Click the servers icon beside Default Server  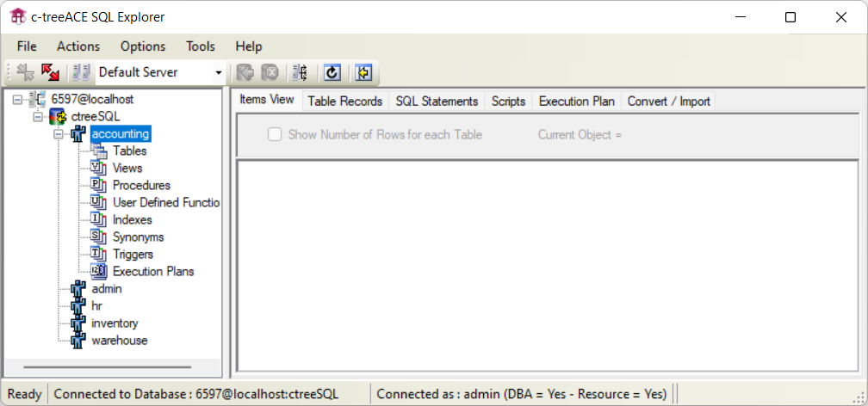point(81,72)
